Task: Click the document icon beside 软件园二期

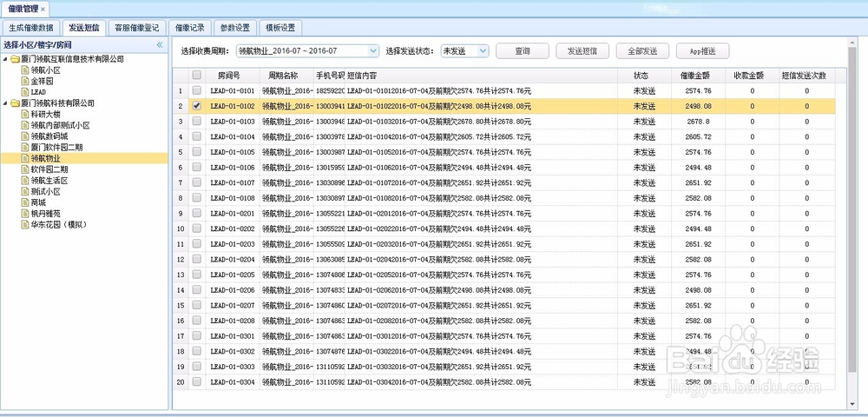Action: [x=25, y=169]
